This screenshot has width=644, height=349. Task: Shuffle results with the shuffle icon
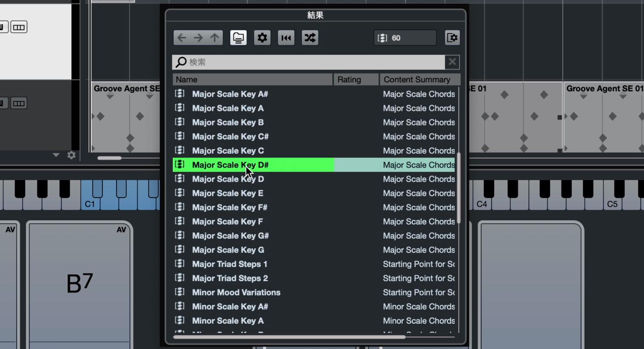click(310, 38)
